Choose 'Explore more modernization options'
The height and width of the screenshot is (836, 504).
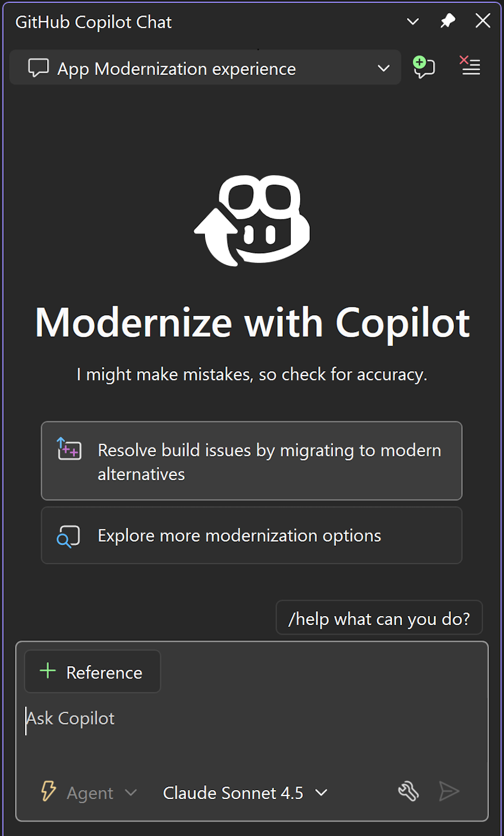pyautogui.click(x=251, y=535)
